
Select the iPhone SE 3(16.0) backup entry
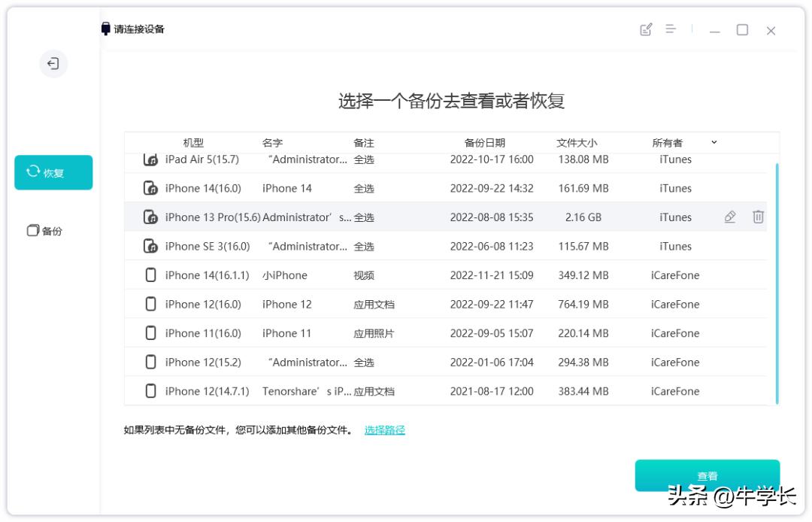(x=376, y=246)
